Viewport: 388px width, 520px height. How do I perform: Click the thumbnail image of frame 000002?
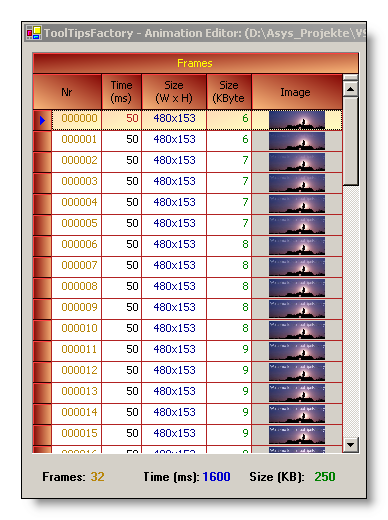pyautogui.click(x=297, y=162)
